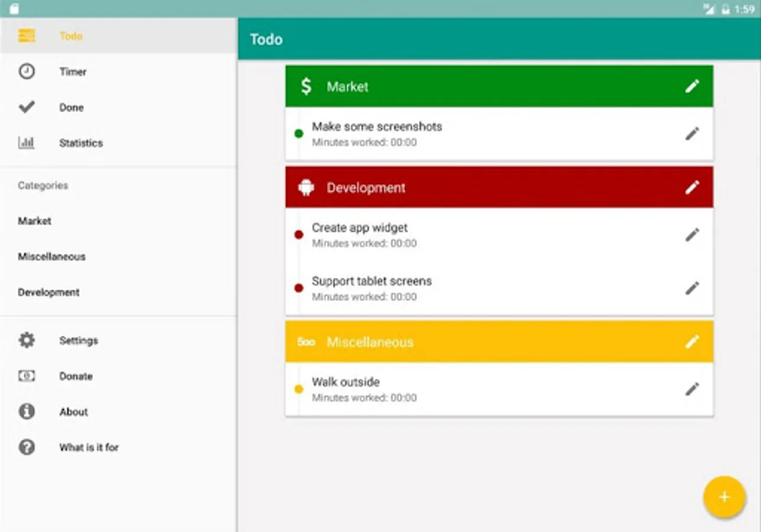Viewport: 761px width, 532px height.
Task: Open Settings via the gear icon
Action: (27, 340)
